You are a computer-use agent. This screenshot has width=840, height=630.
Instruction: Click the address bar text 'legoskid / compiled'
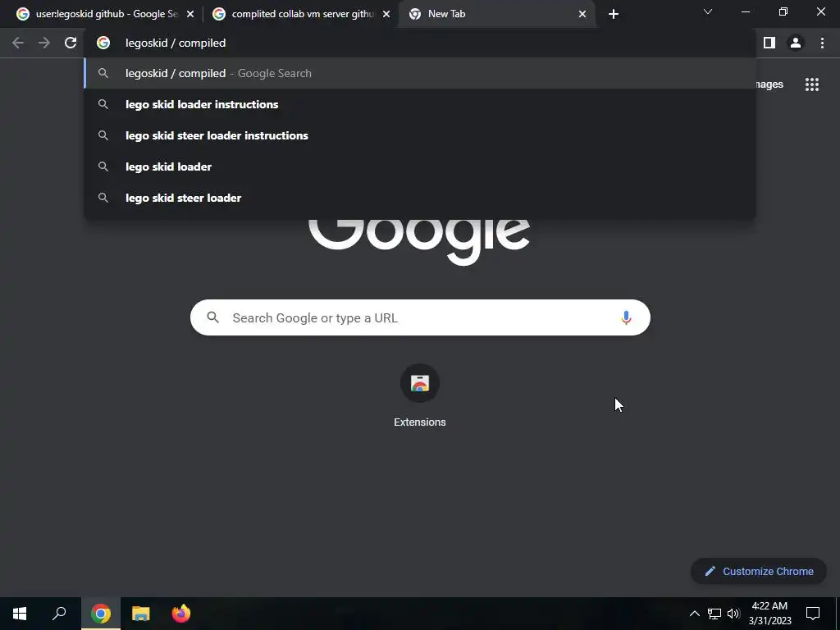pos(176,43)
